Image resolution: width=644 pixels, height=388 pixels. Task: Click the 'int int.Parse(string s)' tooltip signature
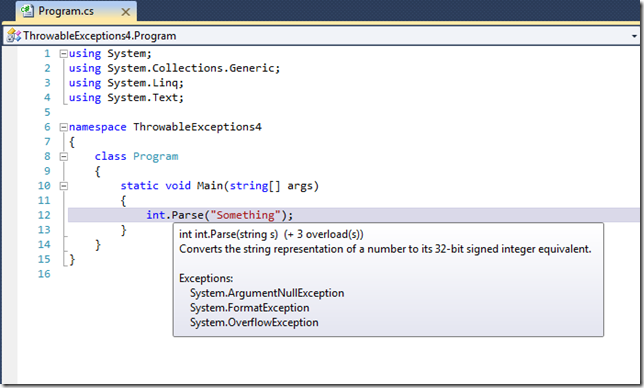coord(228,234)
